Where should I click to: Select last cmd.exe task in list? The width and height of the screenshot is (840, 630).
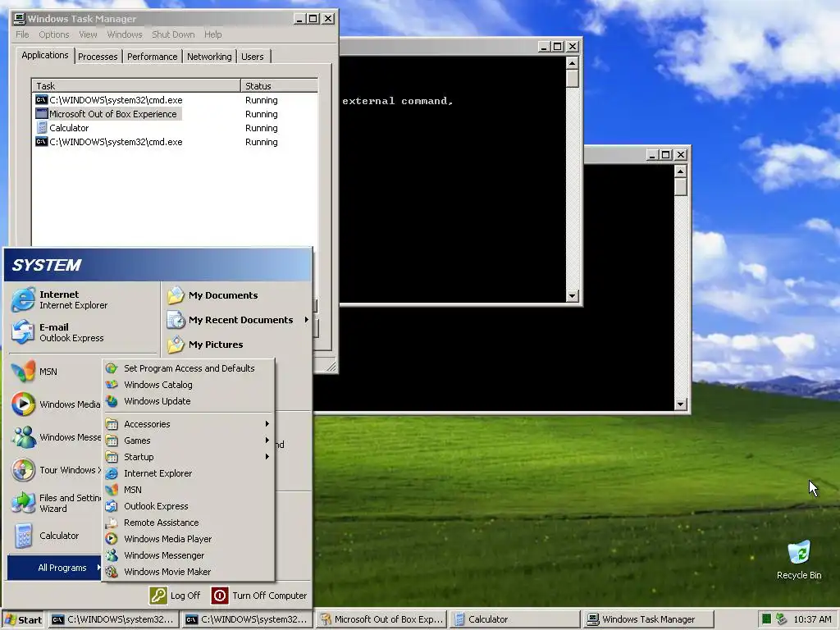click(x=175, y=142)
